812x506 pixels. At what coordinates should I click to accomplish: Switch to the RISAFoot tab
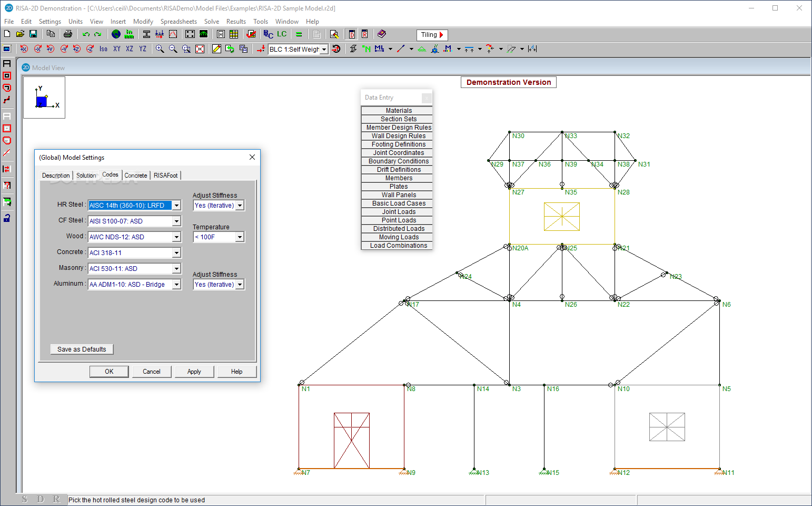(166, 176)
